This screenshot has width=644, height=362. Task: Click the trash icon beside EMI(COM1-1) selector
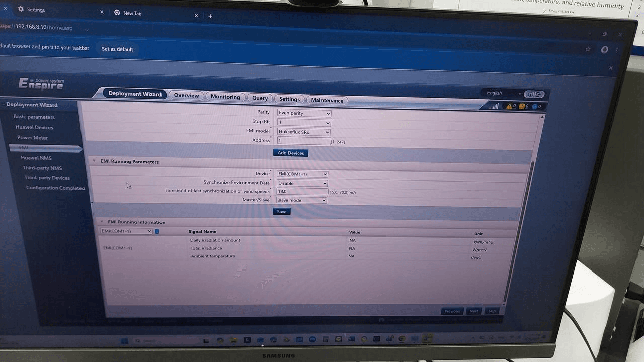click(x=157, y=231)
